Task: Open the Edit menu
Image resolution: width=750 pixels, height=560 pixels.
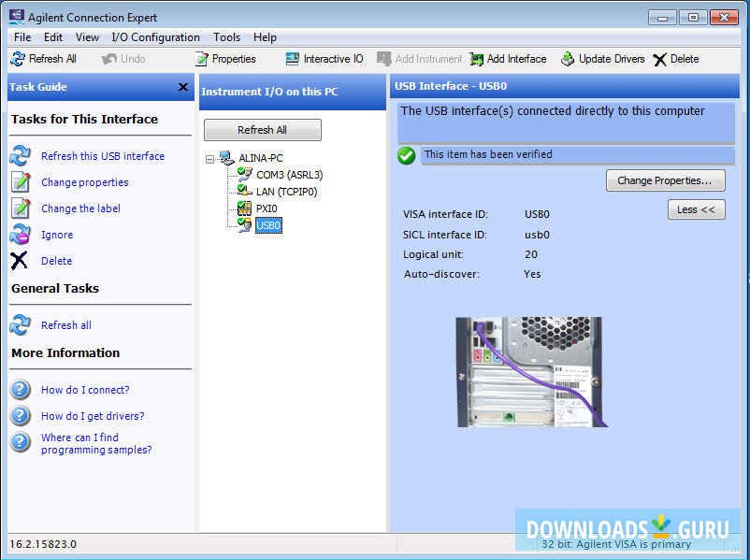Action: (53, 37)
